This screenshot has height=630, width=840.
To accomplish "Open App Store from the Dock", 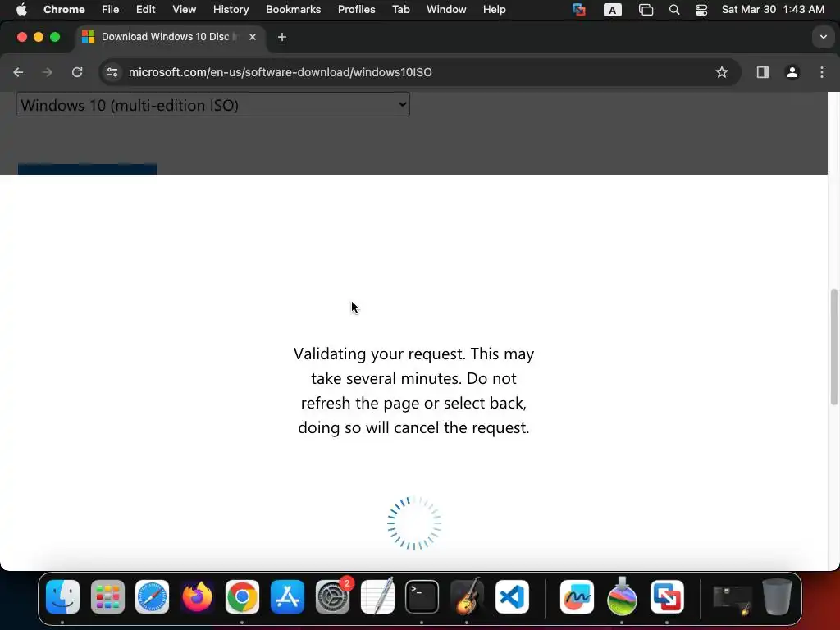I will tap(287, 596).
